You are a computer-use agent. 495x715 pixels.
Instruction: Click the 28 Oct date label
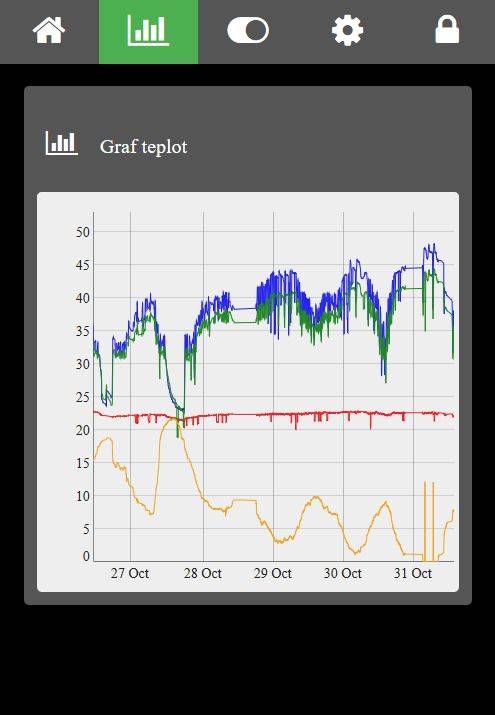pos(203,573)
